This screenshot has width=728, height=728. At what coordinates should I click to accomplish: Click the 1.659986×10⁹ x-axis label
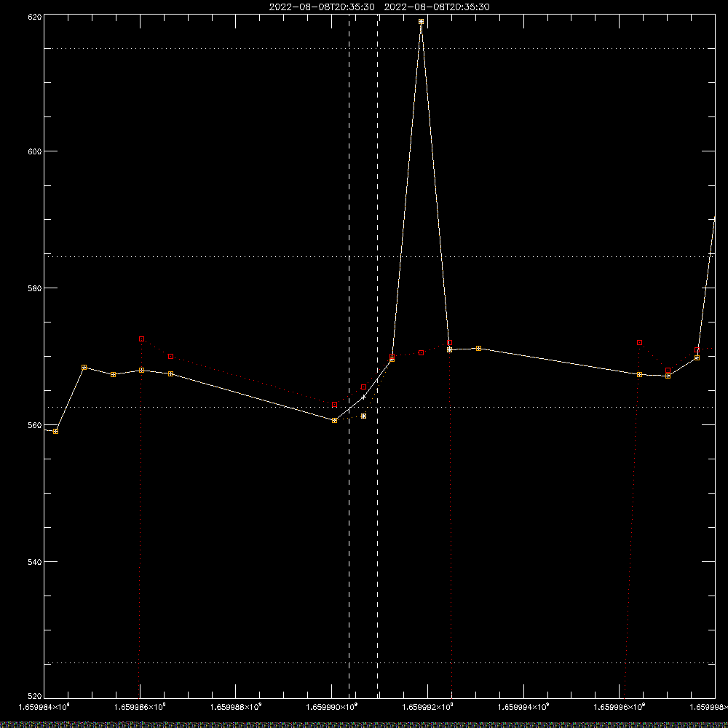[140, 707]
